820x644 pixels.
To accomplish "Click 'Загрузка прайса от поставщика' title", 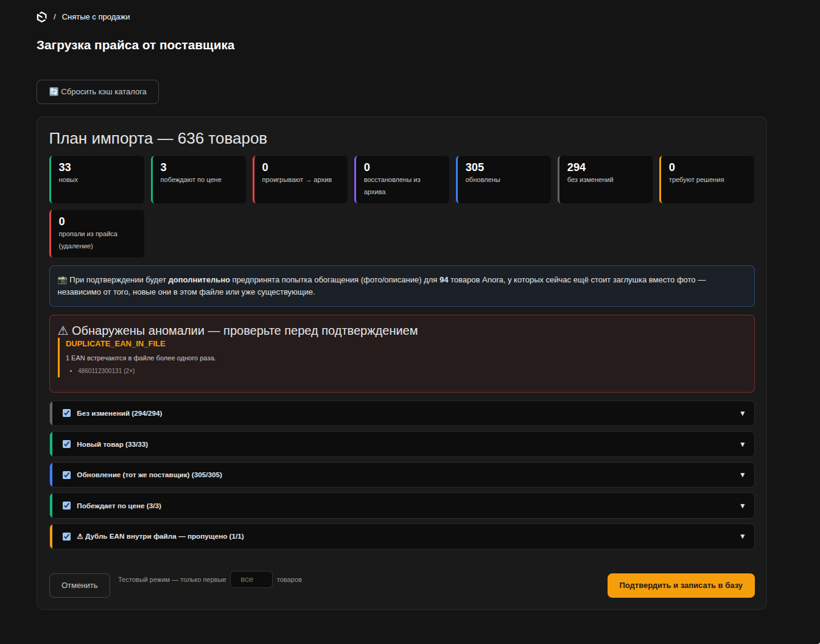I will (x=135, y=45).
